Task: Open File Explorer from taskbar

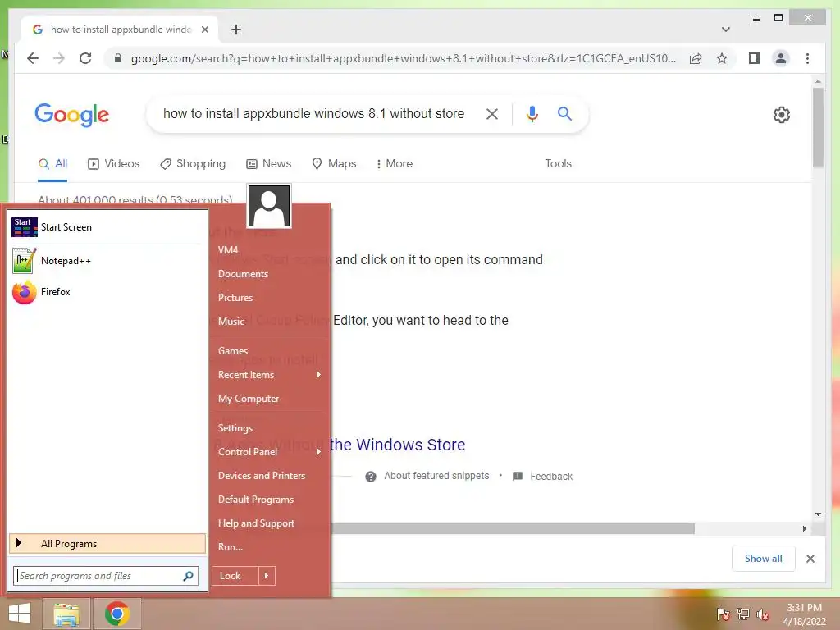Action: [66, 614]
